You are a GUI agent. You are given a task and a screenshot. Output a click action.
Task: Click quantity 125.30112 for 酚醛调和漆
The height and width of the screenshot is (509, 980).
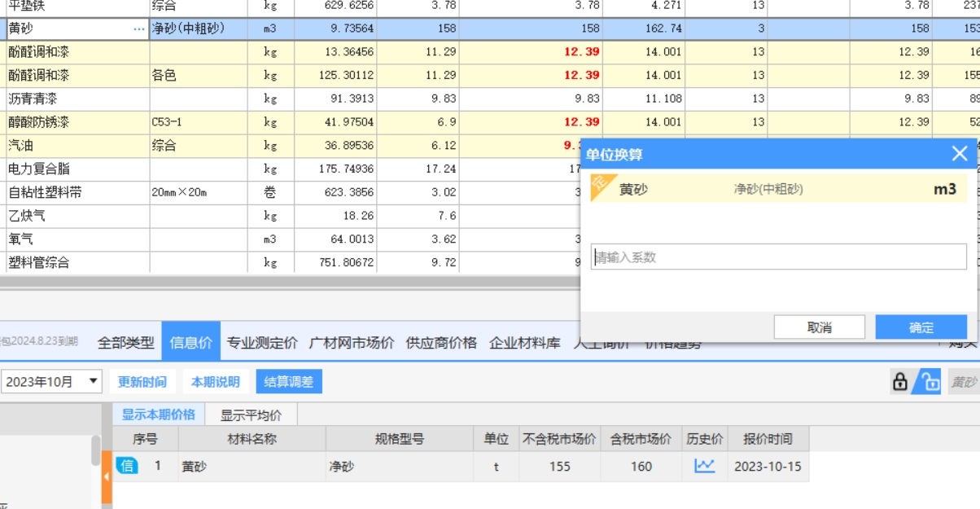click(x=335, y=75)
